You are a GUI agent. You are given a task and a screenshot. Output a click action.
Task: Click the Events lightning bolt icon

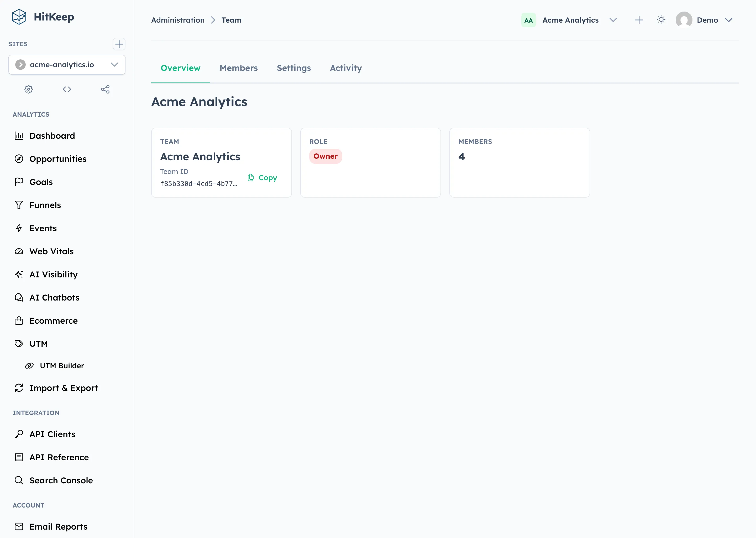coord(19,228)
